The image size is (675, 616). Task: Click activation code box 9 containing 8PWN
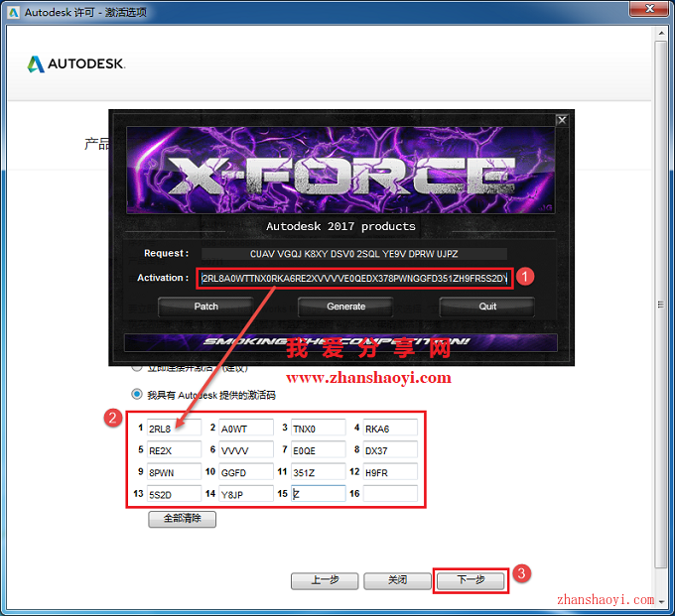coord(174,472)
